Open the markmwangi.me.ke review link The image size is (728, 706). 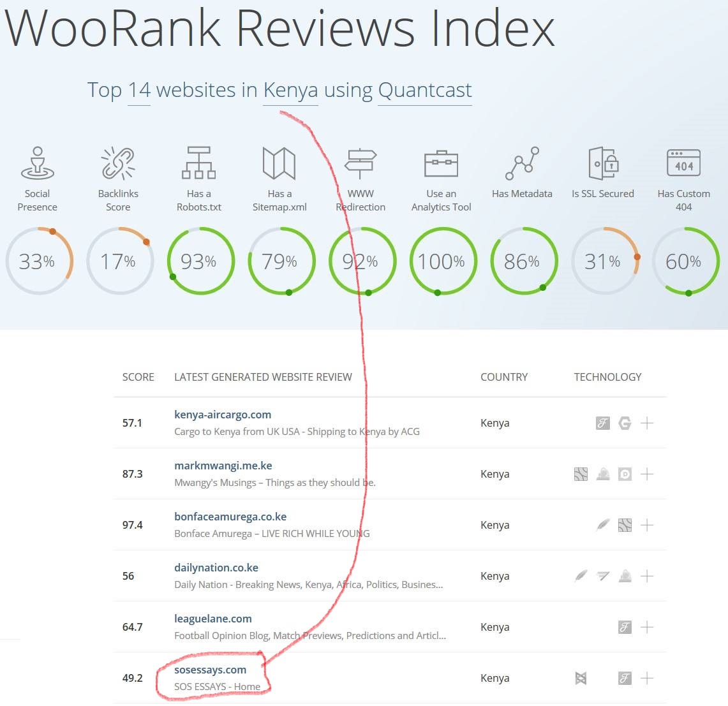point(223,466)
